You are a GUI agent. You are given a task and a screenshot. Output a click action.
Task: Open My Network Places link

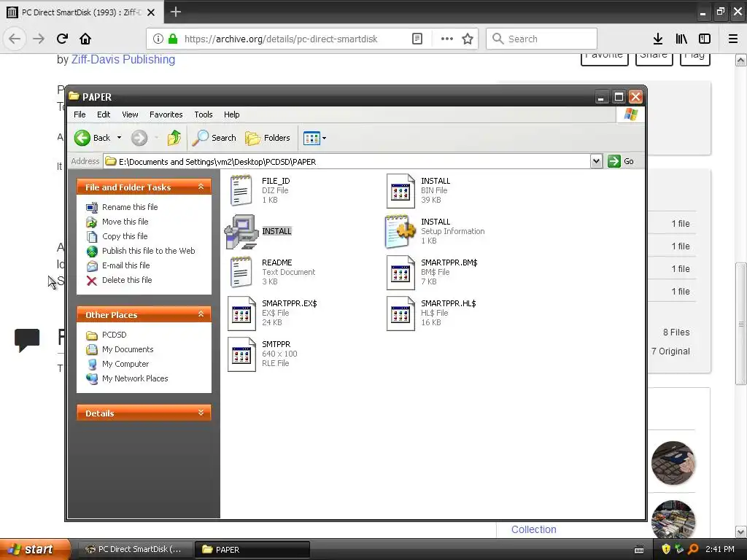click(135, 378)
